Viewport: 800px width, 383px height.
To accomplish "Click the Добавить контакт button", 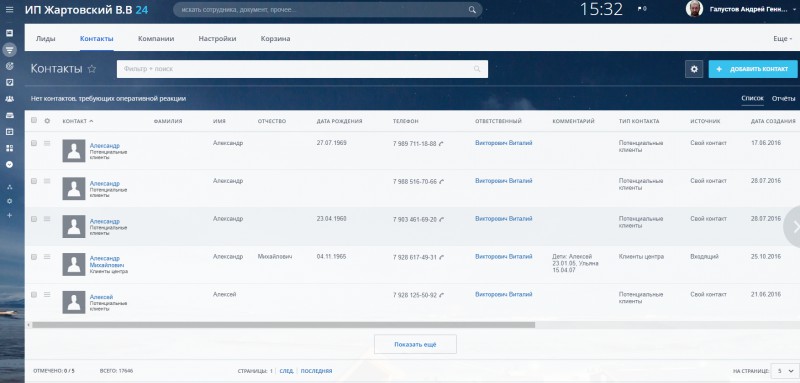I will point(753,69).
